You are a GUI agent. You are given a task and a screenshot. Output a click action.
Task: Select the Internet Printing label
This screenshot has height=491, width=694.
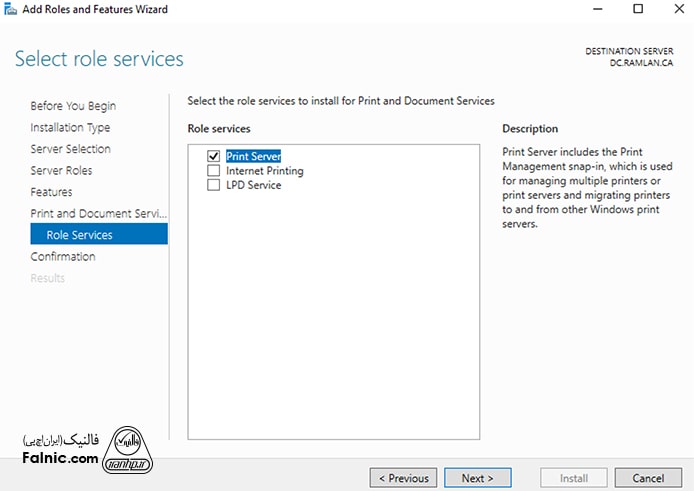264,171
